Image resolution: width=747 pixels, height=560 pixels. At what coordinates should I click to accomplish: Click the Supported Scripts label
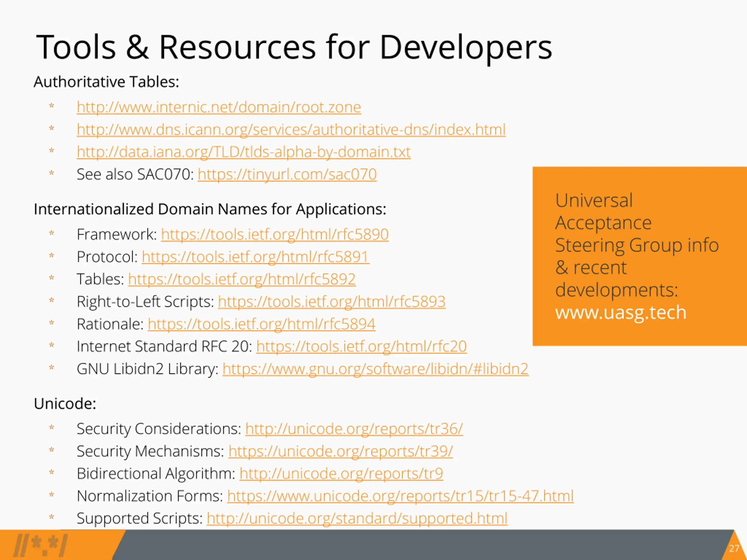click(139, 519)
